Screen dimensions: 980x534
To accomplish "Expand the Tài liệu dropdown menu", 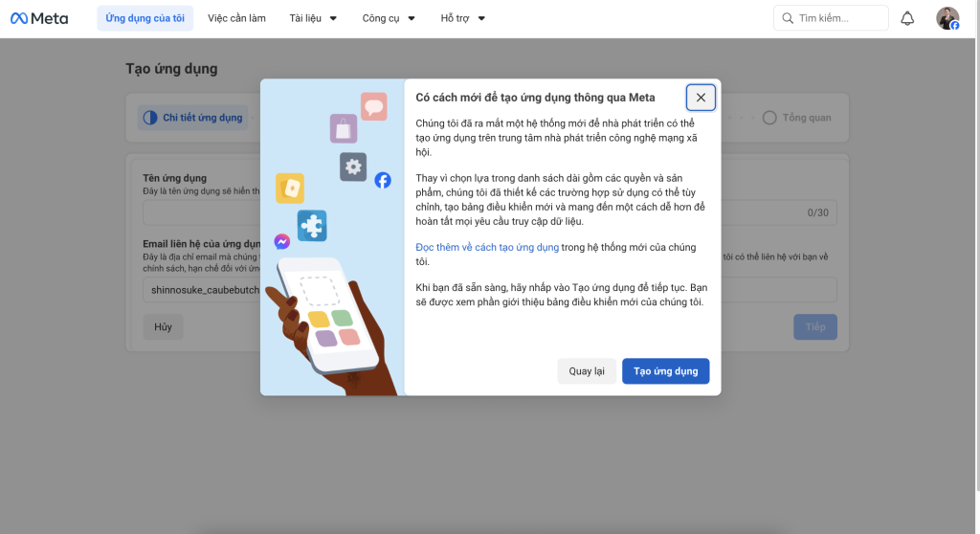I will point(312,18).
